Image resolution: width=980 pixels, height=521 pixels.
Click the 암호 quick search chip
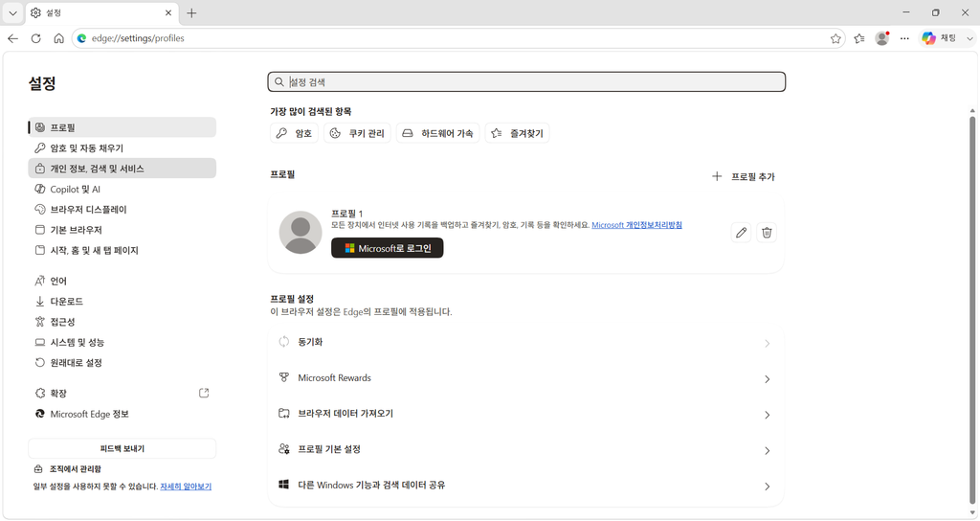coord(295,133)
